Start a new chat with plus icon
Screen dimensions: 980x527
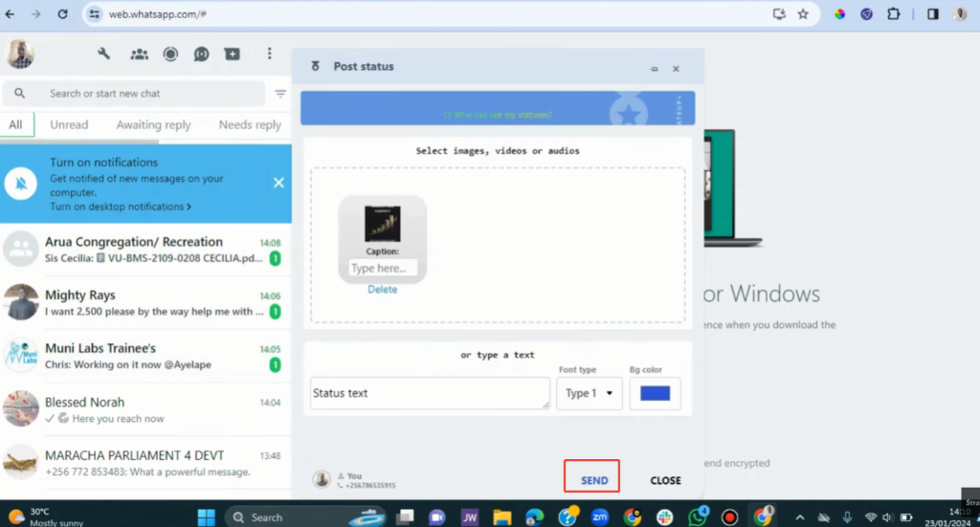click(x=233, y=55)
